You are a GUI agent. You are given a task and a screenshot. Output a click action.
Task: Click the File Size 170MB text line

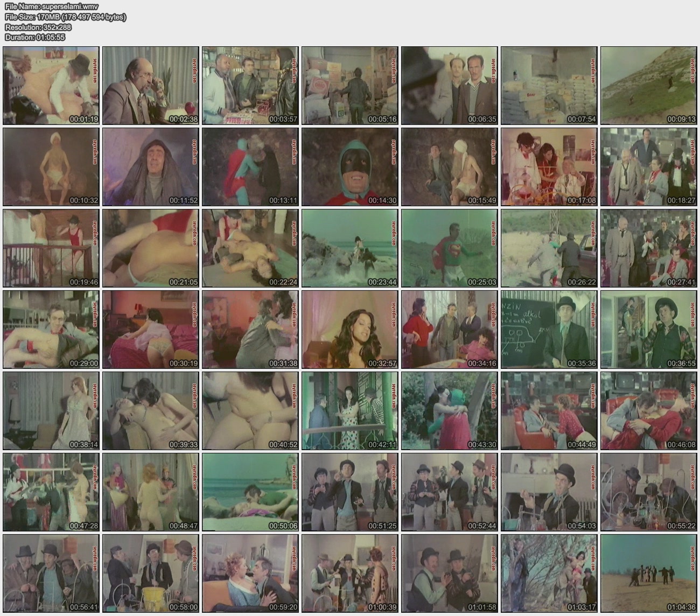click(x=65, y=17)
